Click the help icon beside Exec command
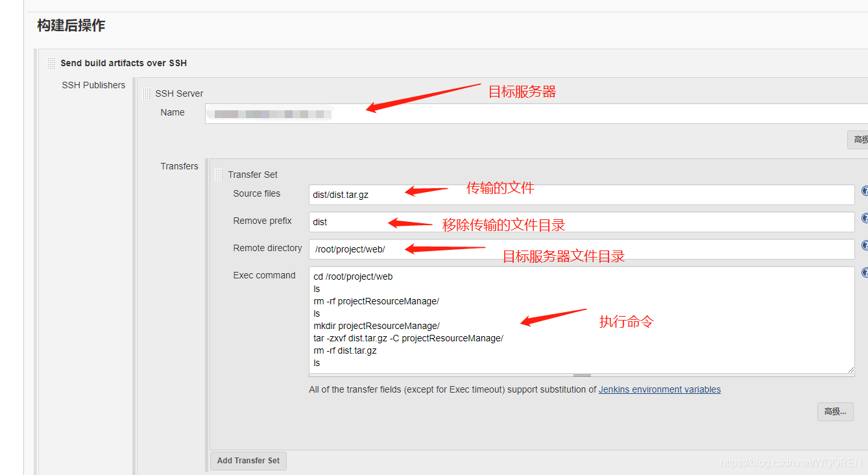The image size is (868, 475). click(865, 273)
